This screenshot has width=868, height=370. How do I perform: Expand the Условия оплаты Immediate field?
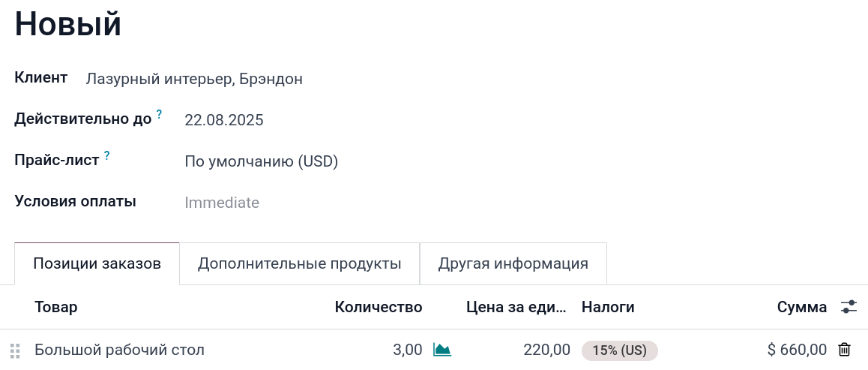coord(222,203)
